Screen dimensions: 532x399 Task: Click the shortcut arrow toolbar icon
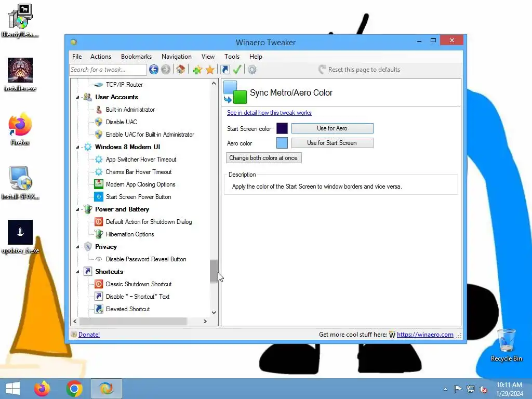(x=225, y=70)
